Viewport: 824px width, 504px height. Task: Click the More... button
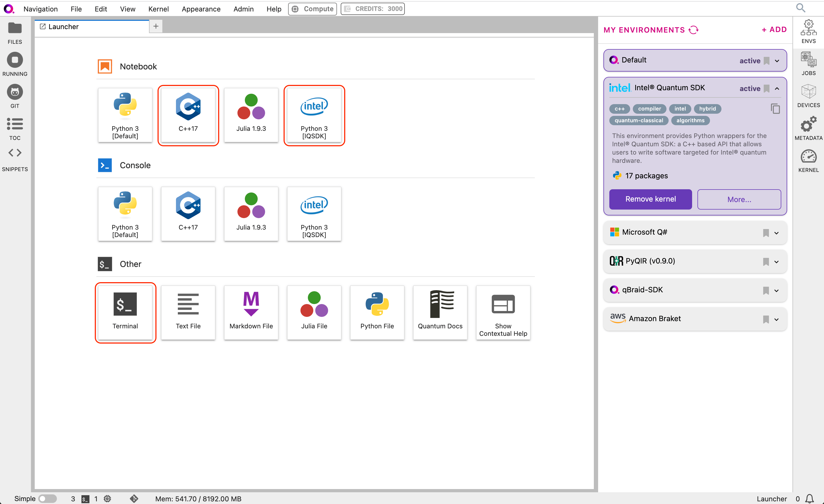[739, 199]
